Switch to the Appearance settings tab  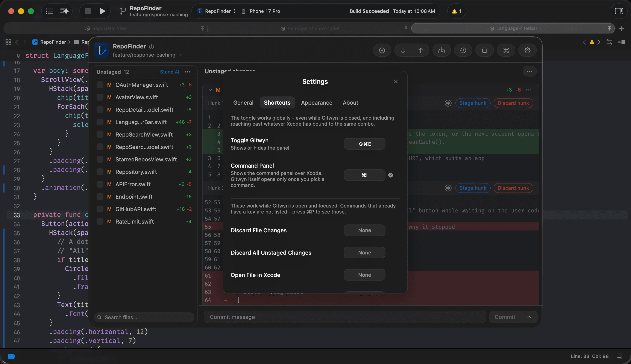[x=316, y=103]
